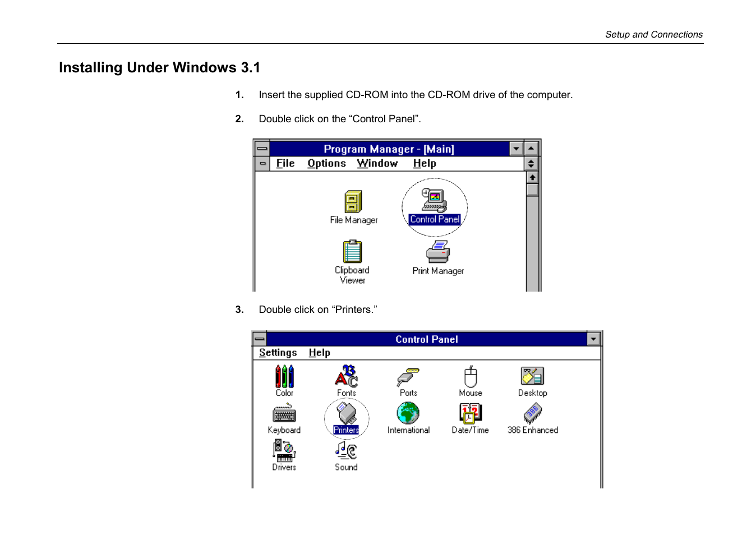Select the 386 Enhanced chip icon

click(532, 414)
